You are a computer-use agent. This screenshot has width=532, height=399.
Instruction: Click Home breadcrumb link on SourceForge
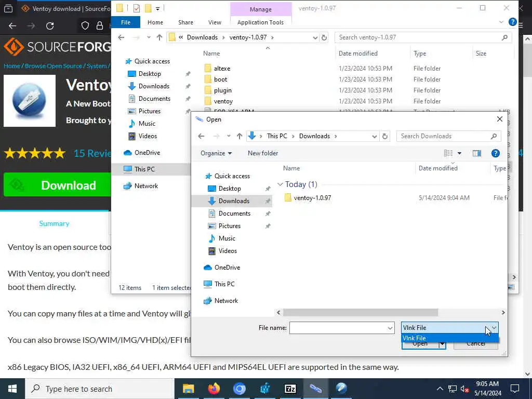(12, 66)
